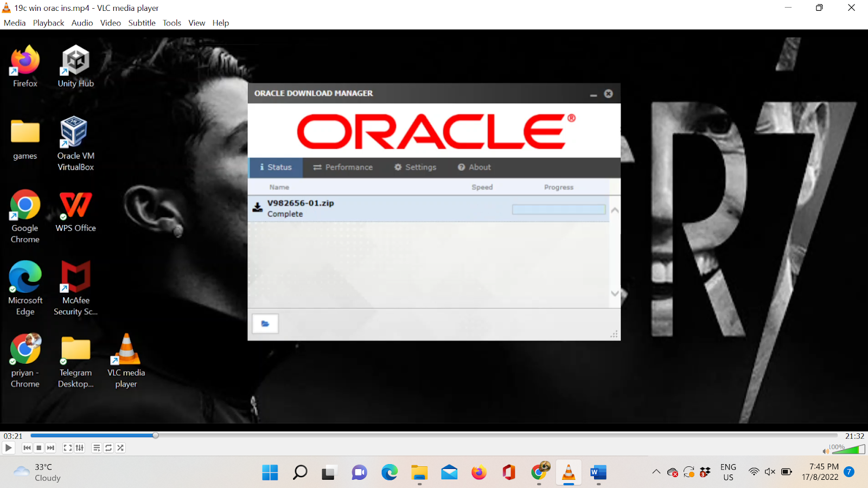
Task: Click the scroll down arrow in the download list
Action: [615, 293]
